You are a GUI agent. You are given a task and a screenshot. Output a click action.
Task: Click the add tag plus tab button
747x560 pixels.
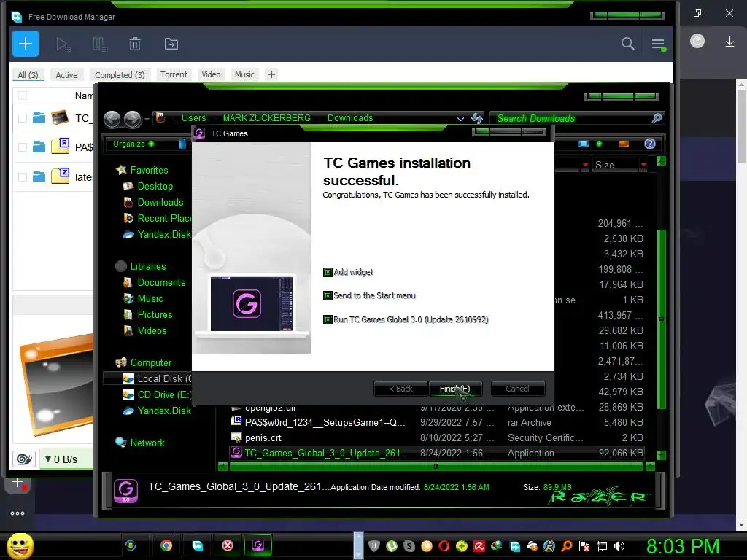pos(271,74)
